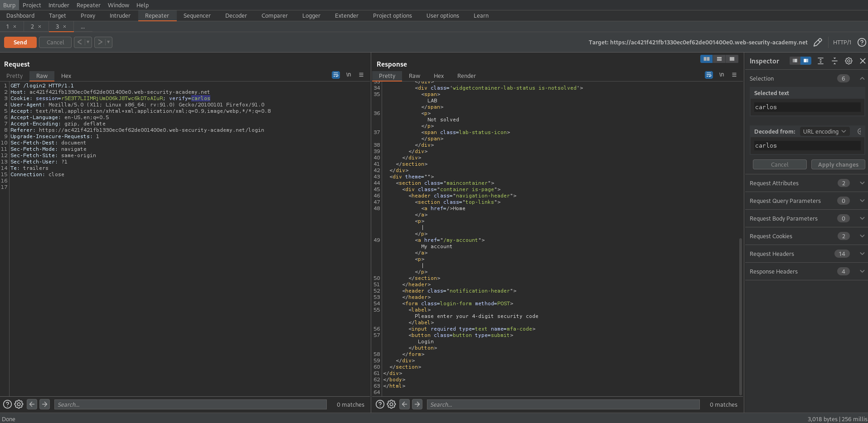Click the Selected text 'carlos' field
The width and height of the screenshot is (868, 423).
click(x=807, y=107)
